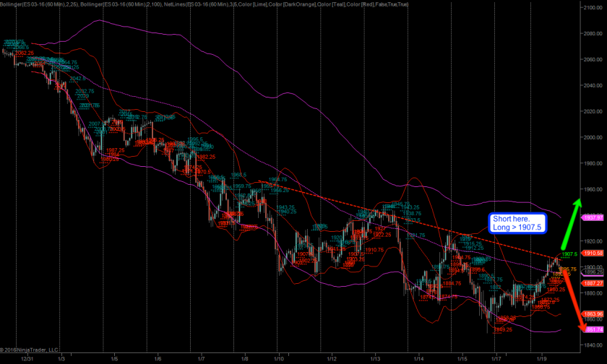Click the teal 2042.5 level label

[78, 79]
